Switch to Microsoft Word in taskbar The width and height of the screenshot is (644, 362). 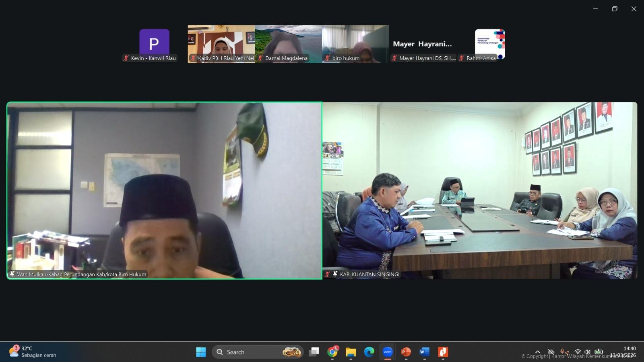point(424,352)
